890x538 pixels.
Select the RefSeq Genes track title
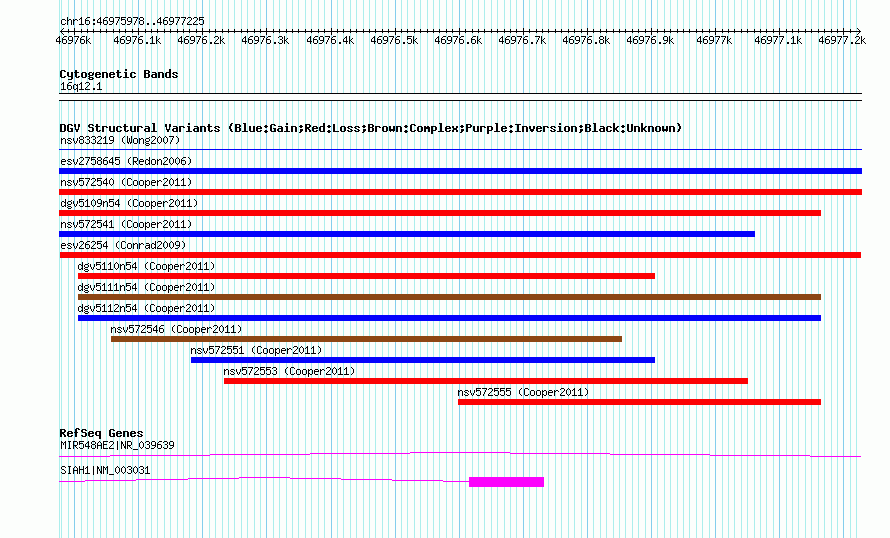[x=101, y=433]
